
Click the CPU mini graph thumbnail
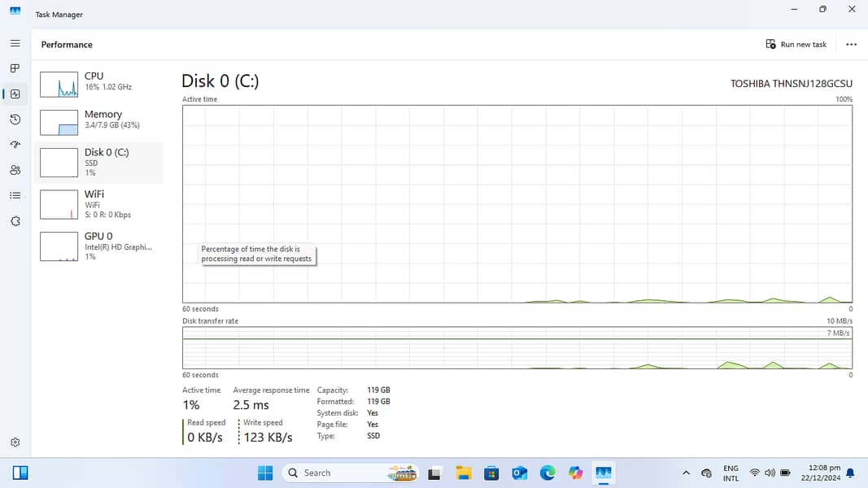click(59, 84)
